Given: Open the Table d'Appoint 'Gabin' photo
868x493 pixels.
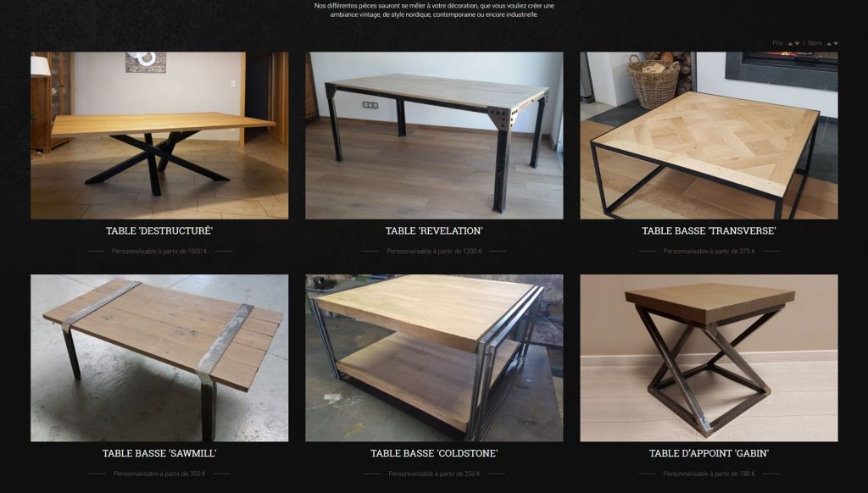Looking at the screenshot, I should click(x=709, y=358).
